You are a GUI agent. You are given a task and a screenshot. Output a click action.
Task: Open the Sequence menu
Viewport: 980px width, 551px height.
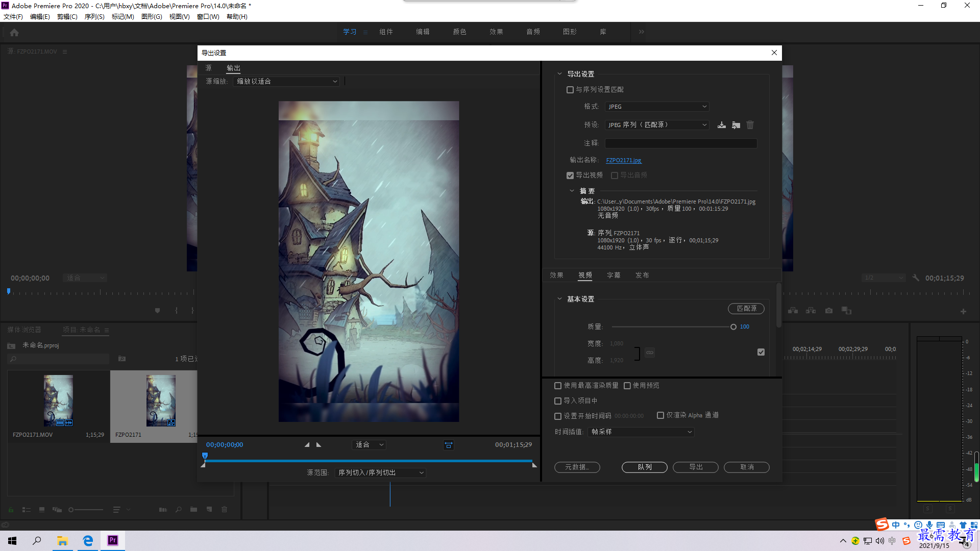click(x=94, y=17)
